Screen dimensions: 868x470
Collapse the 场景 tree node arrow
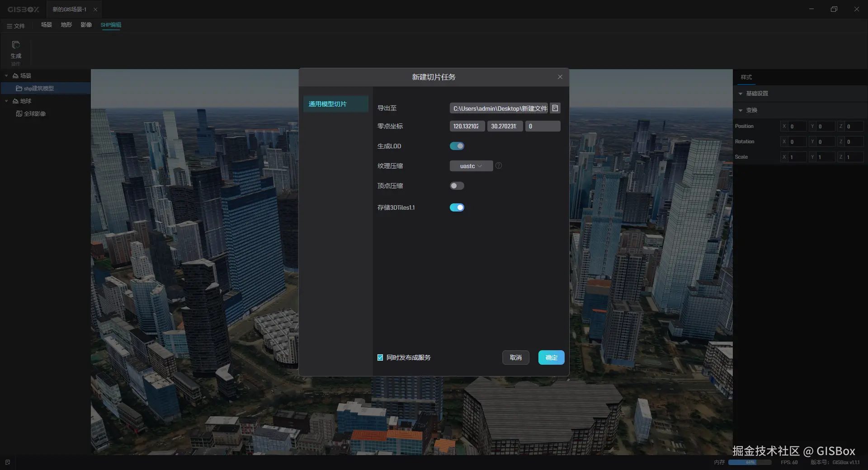coord(6,75)
